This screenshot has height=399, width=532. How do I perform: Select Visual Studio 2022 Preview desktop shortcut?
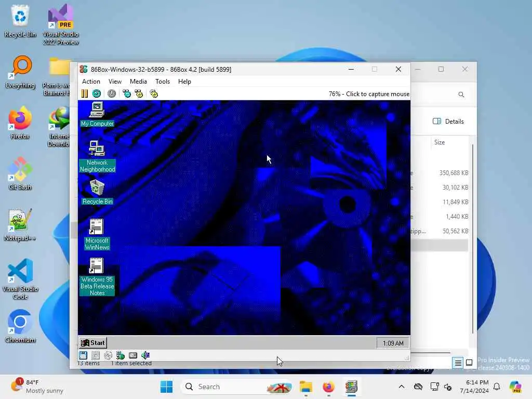point(61,25)
